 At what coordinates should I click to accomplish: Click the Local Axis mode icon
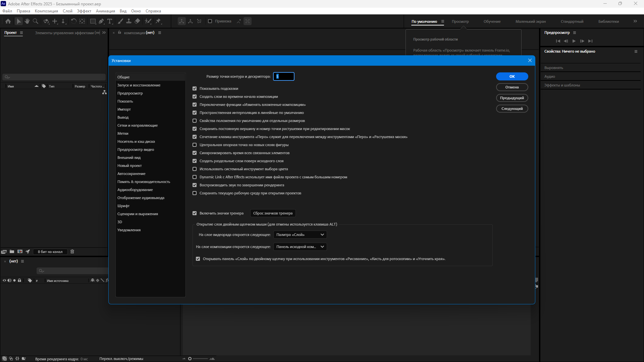coord(181,21)
